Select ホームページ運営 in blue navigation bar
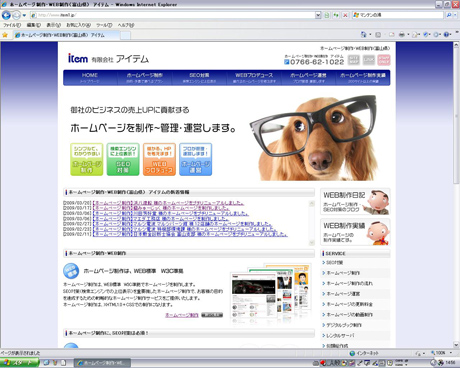The height and width of the screenshot is (368, 460). 308,78
